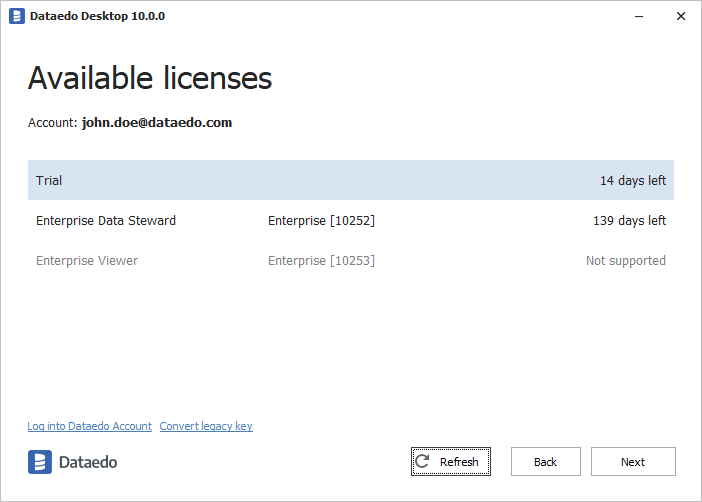
Task: Click the Enterprise [10252] cell
Action: (321, 221)
